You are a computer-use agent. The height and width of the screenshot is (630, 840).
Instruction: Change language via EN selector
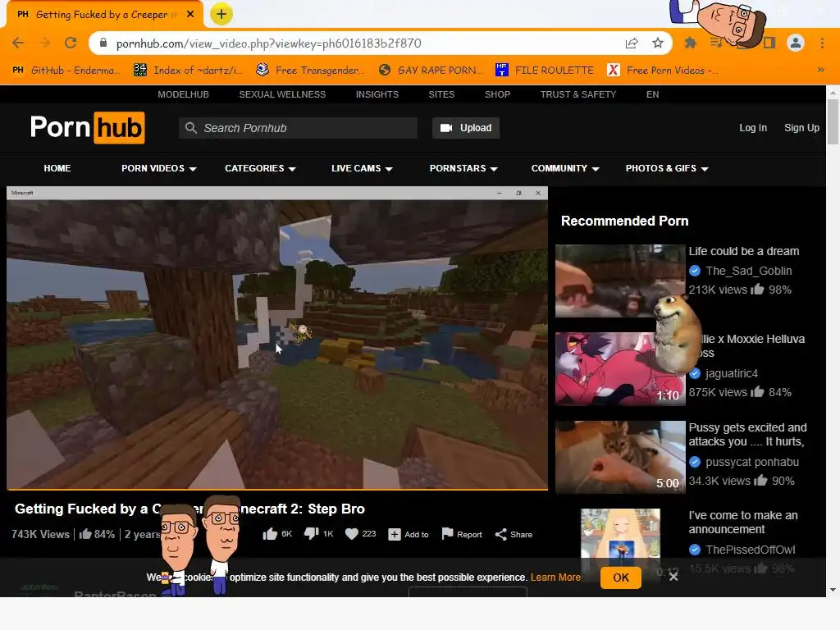pyautogui.click(x=652, y=94)
